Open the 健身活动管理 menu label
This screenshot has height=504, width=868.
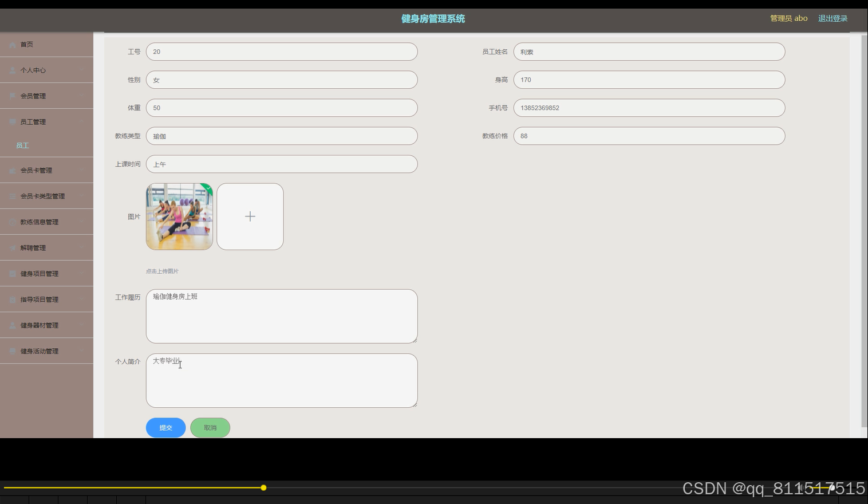(x=40, y=351)
